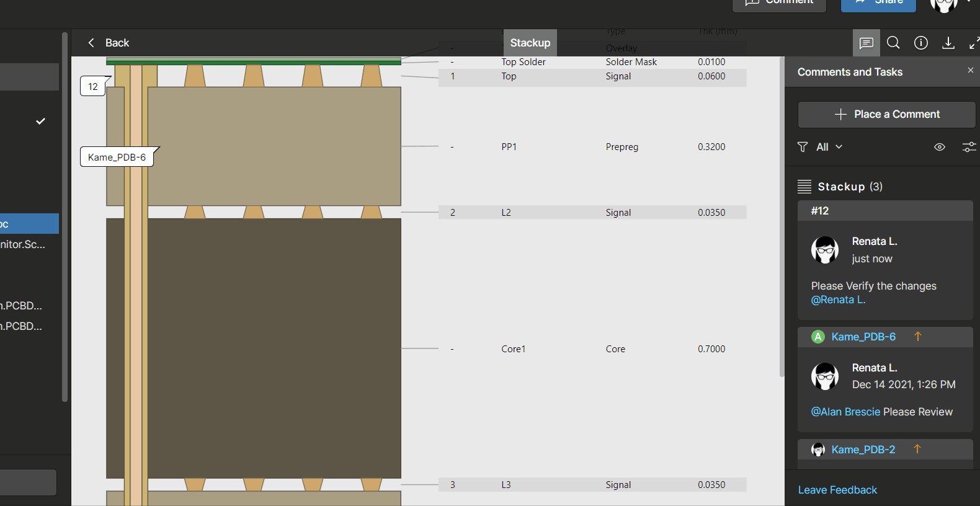Open Leave Feedback link
The height and width of the screenshot is (506, 980).
837,490
